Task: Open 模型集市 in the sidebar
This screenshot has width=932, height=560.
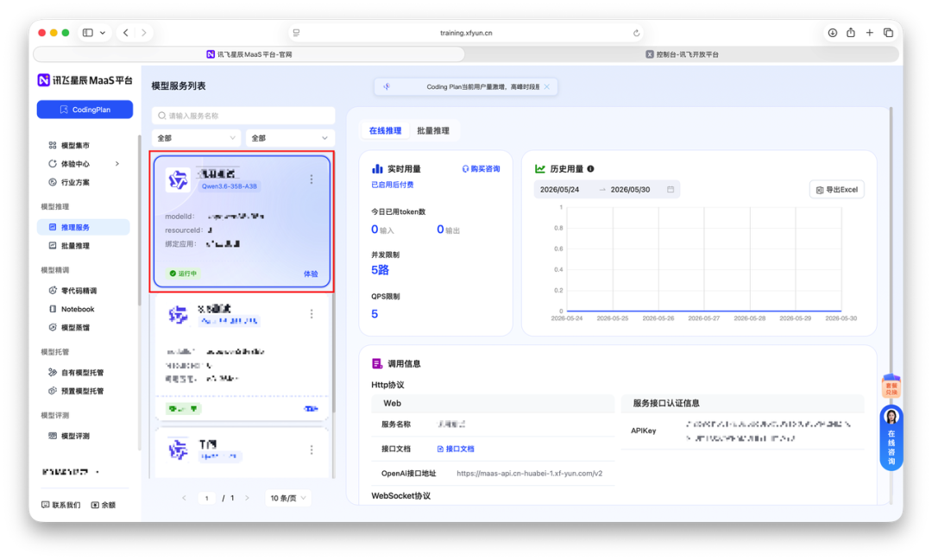Action: [75, 145]
